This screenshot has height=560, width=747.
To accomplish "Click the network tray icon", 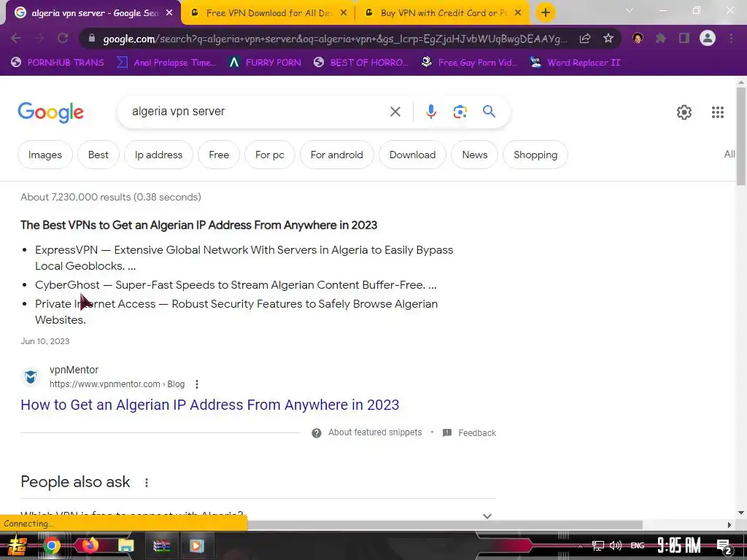I will click(x=597, y=545).
